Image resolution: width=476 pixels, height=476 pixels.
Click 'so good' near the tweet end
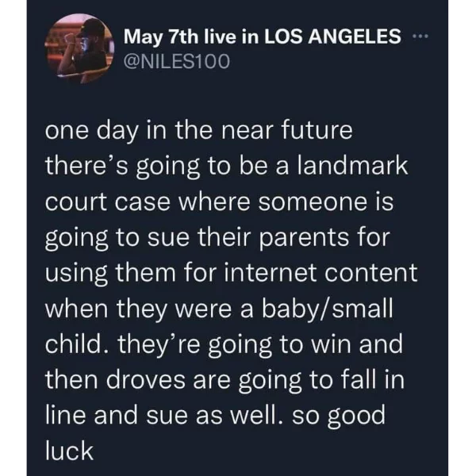339,416
